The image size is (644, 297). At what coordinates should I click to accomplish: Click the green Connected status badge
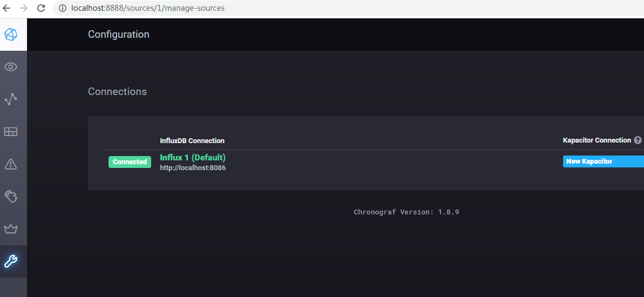click(130, 162)
